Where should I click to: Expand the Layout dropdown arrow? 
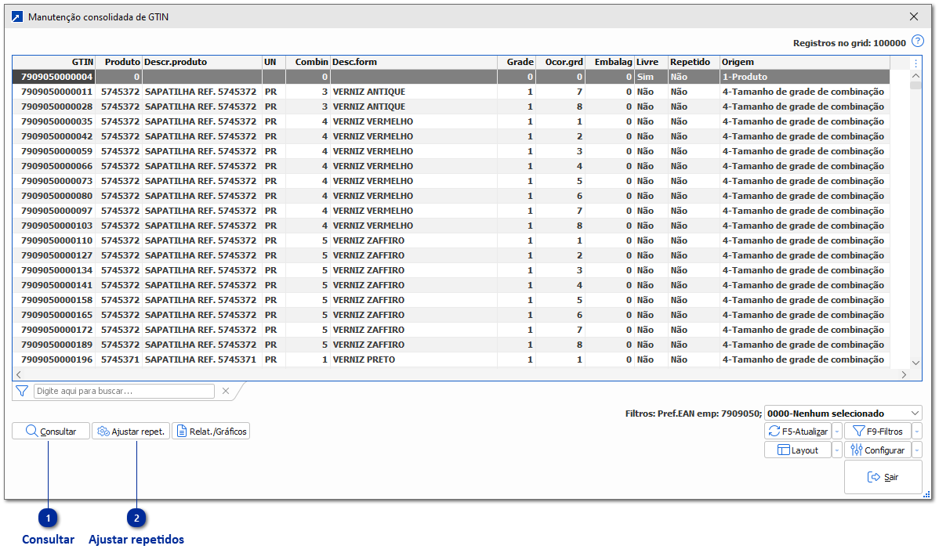click(837, 450)
